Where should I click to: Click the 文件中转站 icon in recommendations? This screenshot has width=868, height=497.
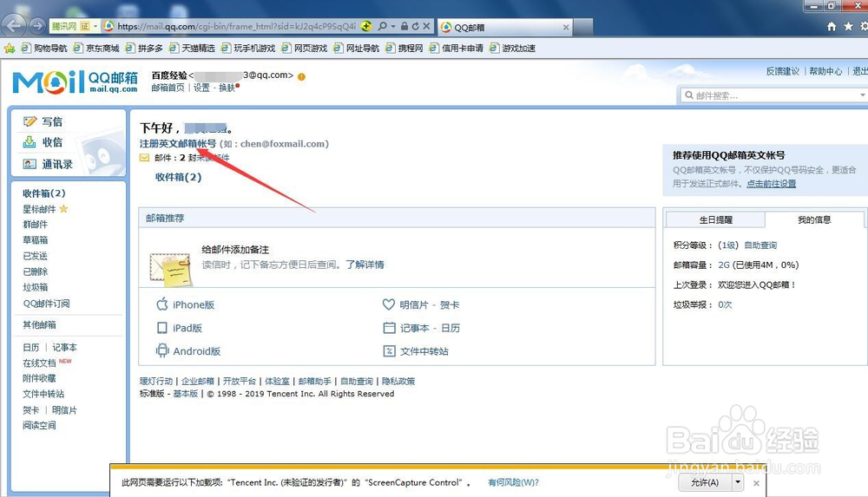(x=389, y=351)
